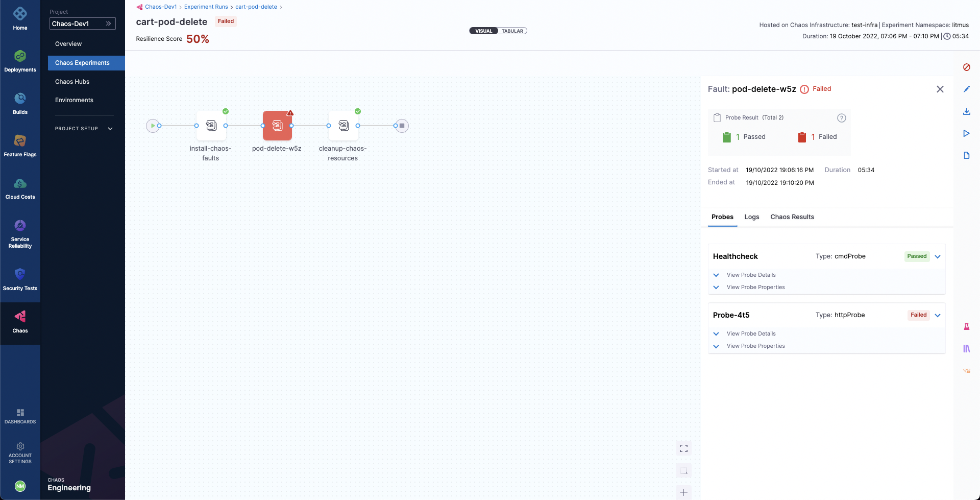
Task: Open Chaos Hubs from the menu
Action: (72, 82)
